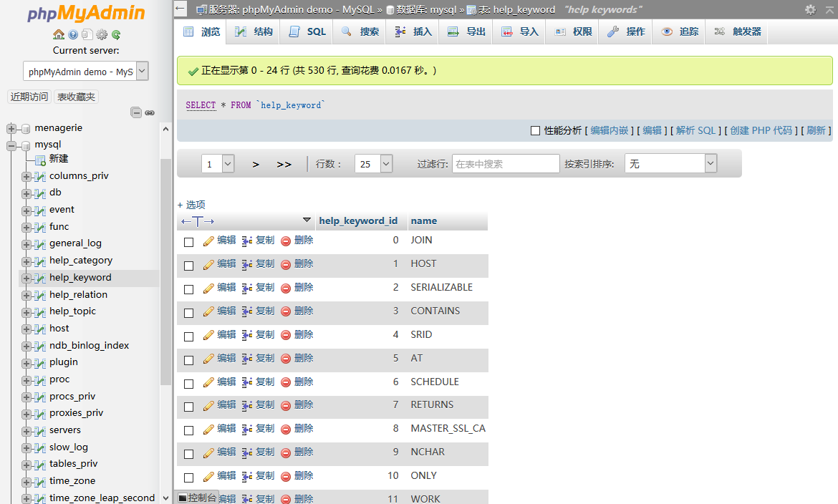Click the pencil edit icon for the JOIN row
Viewport: 838px width, 504px height.
pyautogui.click(x=208, y=241)
